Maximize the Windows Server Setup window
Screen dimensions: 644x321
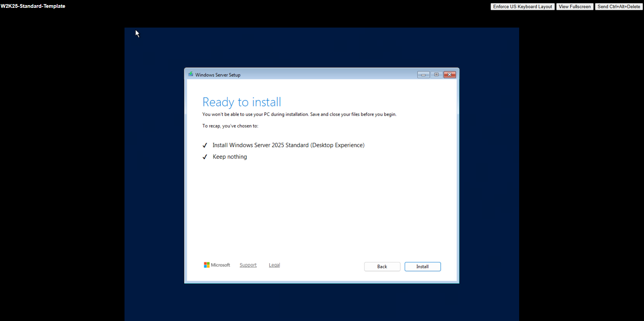(436, 75)
